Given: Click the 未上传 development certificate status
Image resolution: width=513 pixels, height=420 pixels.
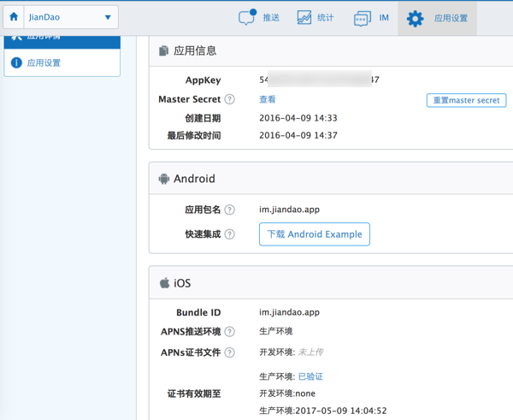Looking at the screenshot, I should coord(310,352).
